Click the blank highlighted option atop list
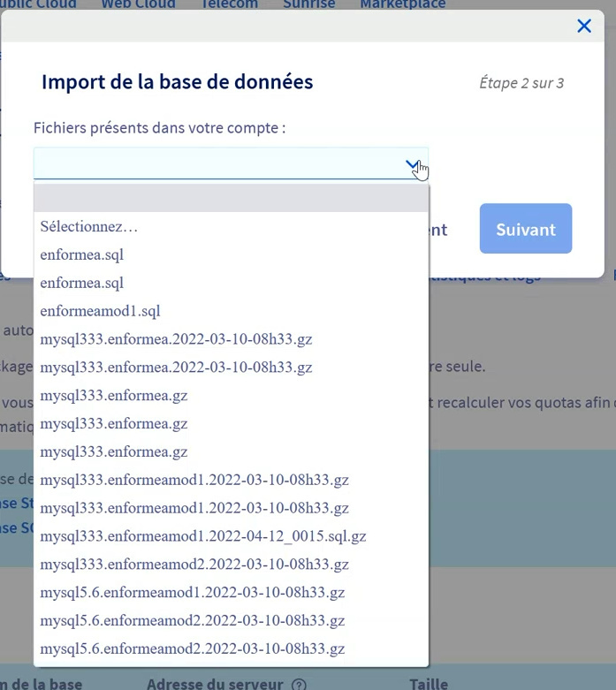The width and height of the screenshot is (616, 690). point(231,199)
